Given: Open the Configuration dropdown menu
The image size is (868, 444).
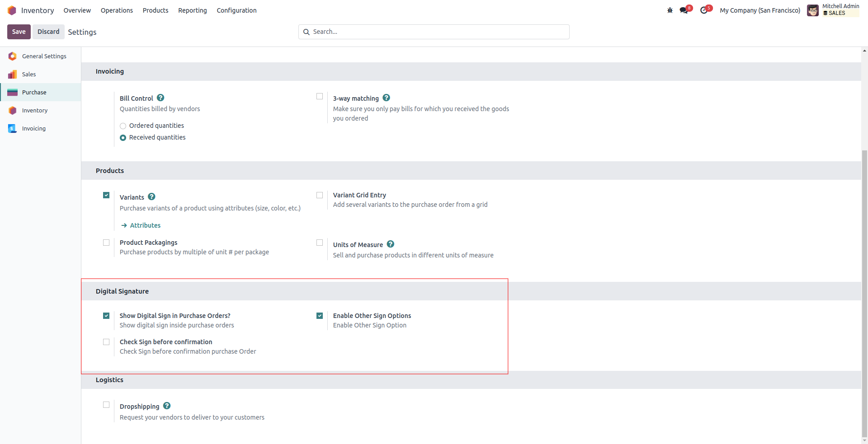Looking at the screenshot, I should [x=236, y=10].
